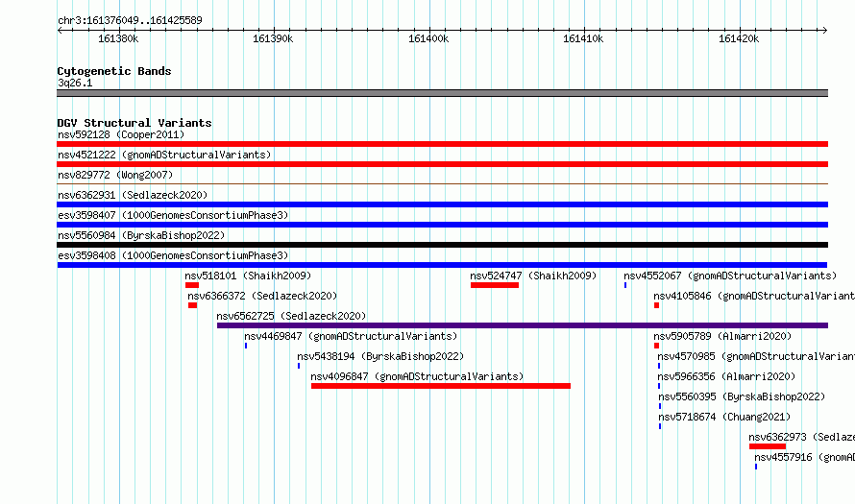
Task: Click the nsv5560395 (ByrskaBishop2022) label
Action: [x=742, y=396]
